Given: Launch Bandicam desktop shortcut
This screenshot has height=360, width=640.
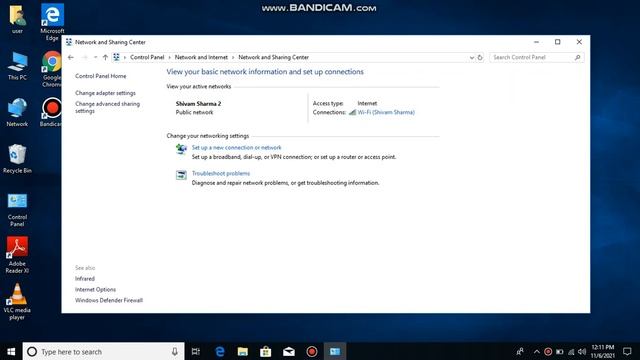Looking at the screenshot, I should pyautogui.click(x=51, y=112).
